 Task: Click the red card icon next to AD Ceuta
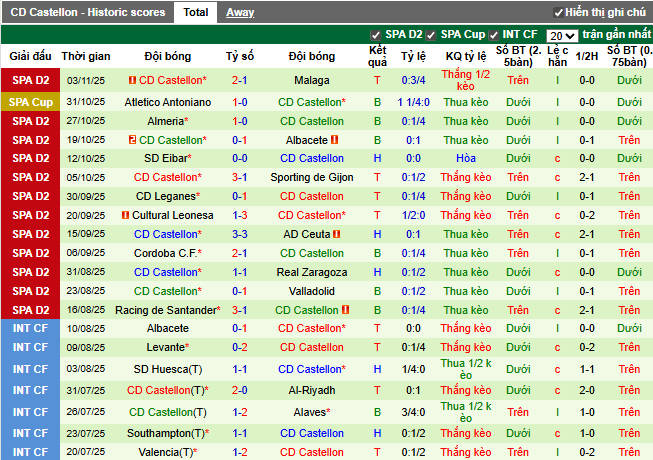pyautogui.click(x=336, y=234)
